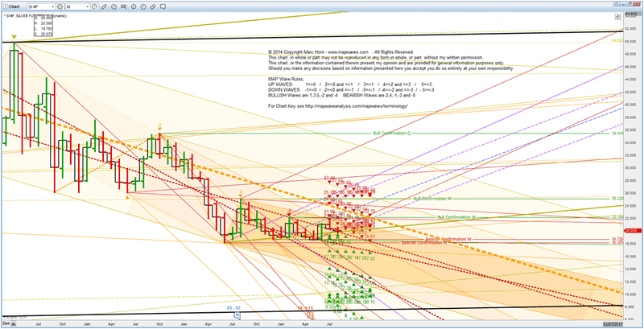The image size is (644, 329).
Task: Click the MAP Wave Rules heading text
Action: click(x=286, y=79)
